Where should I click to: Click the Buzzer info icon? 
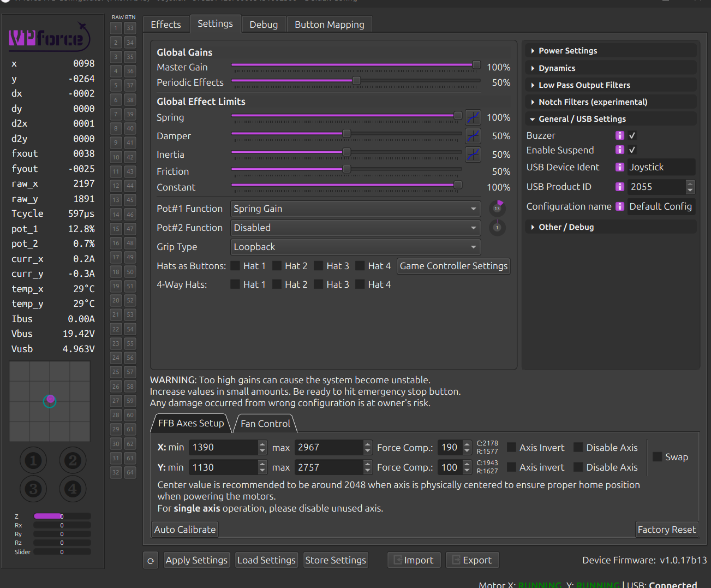tap(619, 135)
